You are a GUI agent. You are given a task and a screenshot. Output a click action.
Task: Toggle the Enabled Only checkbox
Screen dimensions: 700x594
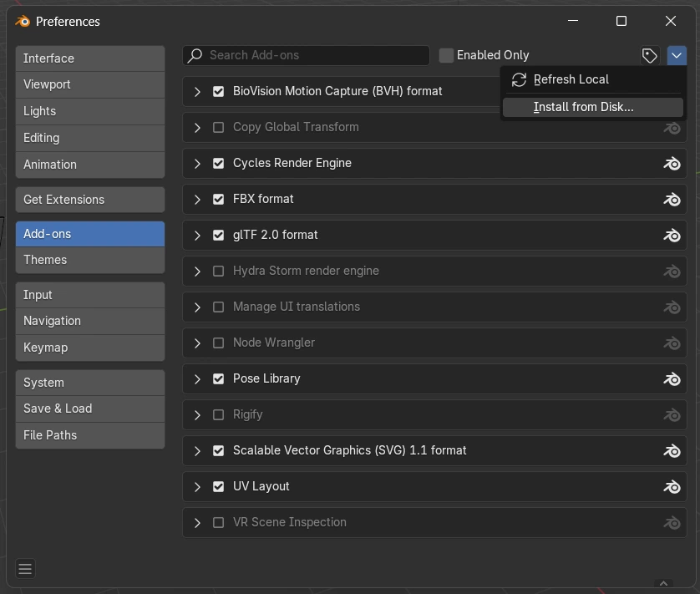[x=447, y=55]
